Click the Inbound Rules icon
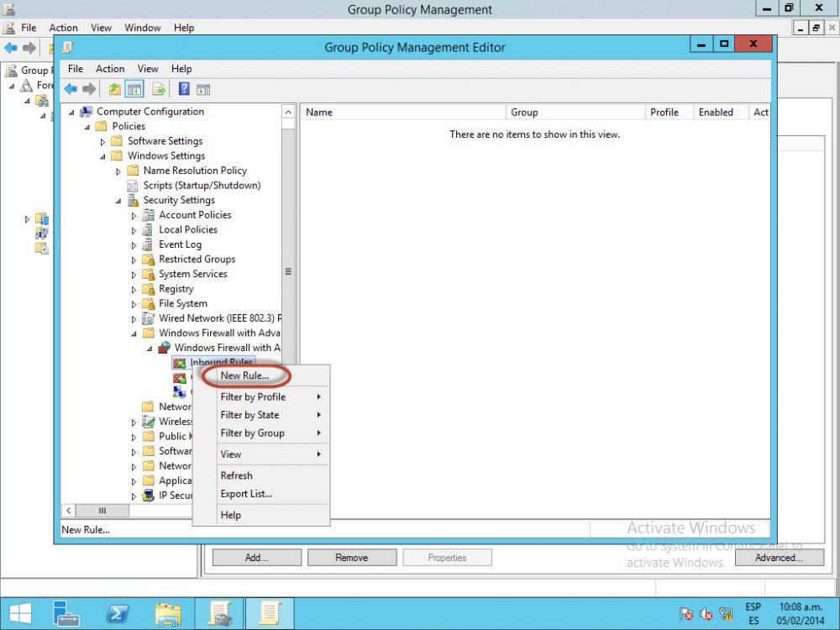This screenshot has height=630, width=840. pyautogui.click(x=180, y=363)
